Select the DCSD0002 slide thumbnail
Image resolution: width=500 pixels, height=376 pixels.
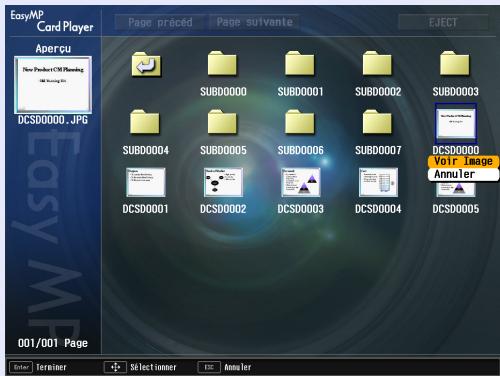tap(223, 182)
